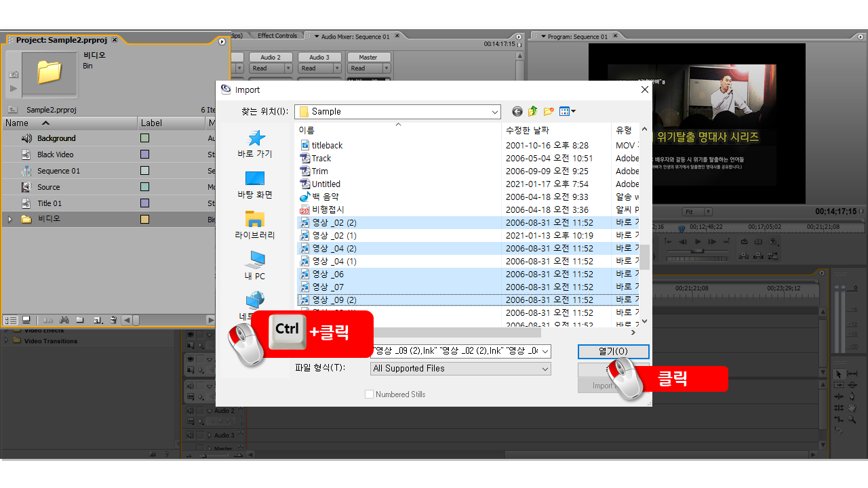The height and width of the screenshot is (488, 868).
Task: Click the Master track name in mixer
Action: [x=368, y=58]
